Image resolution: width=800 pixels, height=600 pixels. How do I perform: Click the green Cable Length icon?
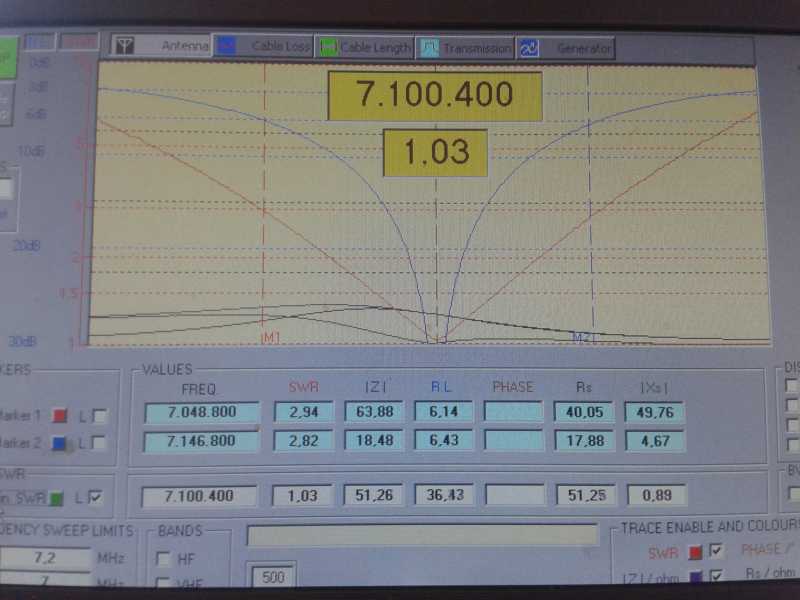point(327,47)
